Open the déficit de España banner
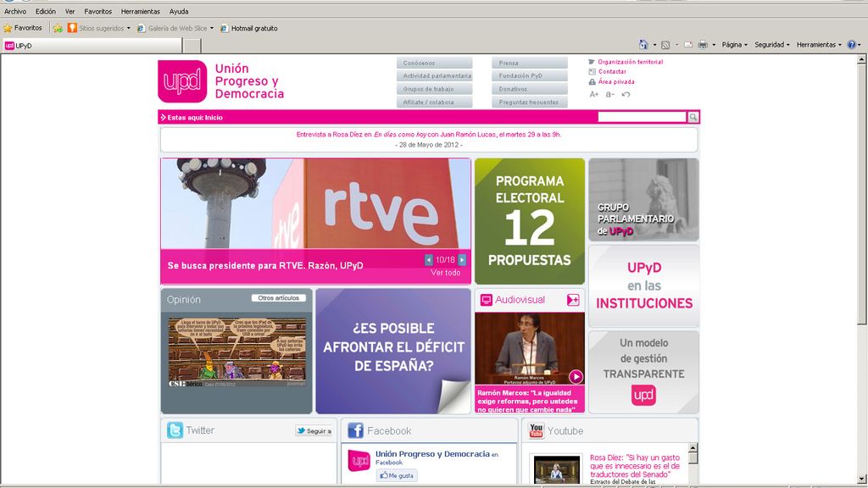 pyautogui.click(x=393, y=351)
